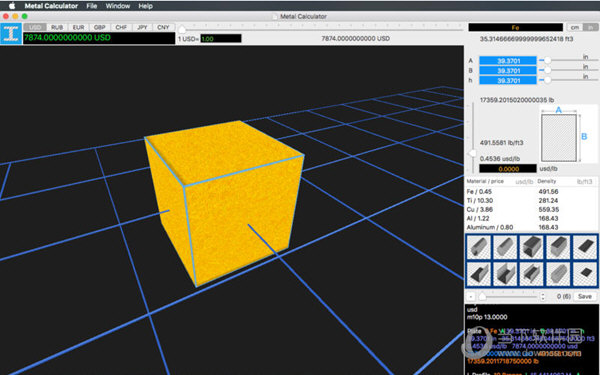Click the yellow 3D cube in viewport
Screen dimensions: 600x375
pyautogui.click(x=225, y=203)
